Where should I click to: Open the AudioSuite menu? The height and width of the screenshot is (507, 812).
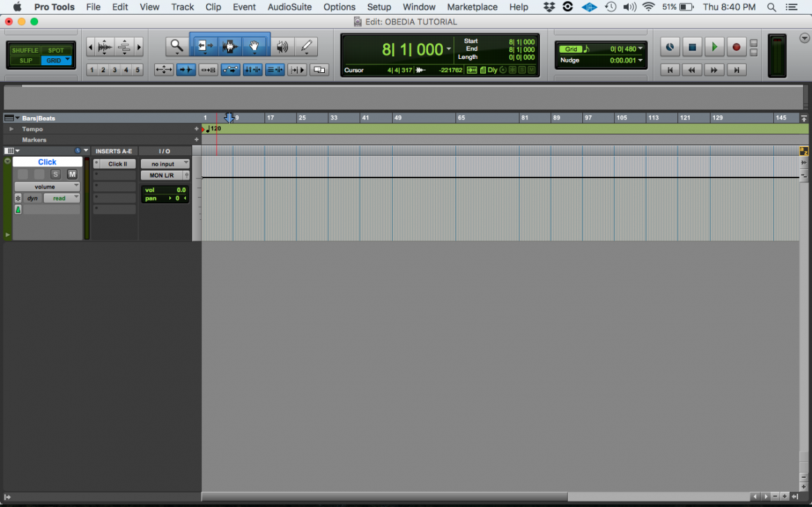[289, 7]
